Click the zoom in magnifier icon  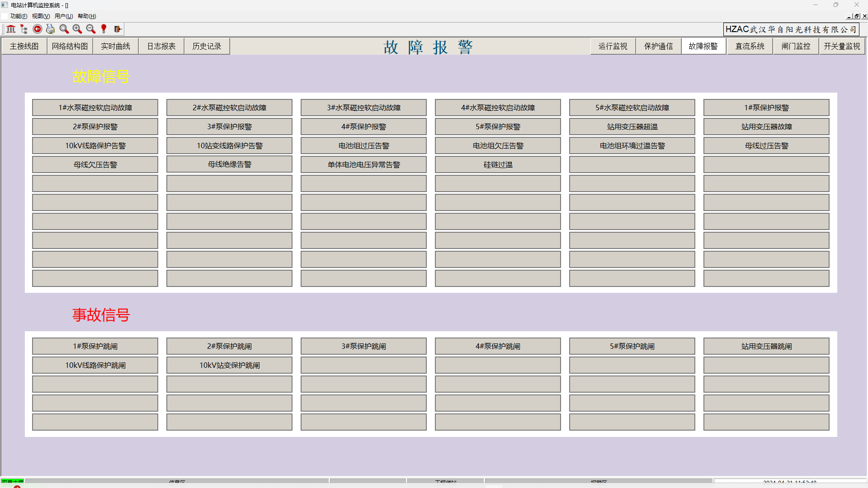pos(77,29)
